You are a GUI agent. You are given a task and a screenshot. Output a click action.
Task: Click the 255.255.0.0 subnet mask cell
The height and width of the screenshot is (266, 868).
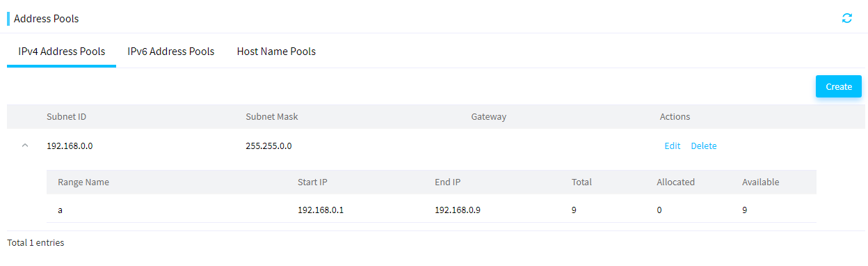click(x=268, y=146)
